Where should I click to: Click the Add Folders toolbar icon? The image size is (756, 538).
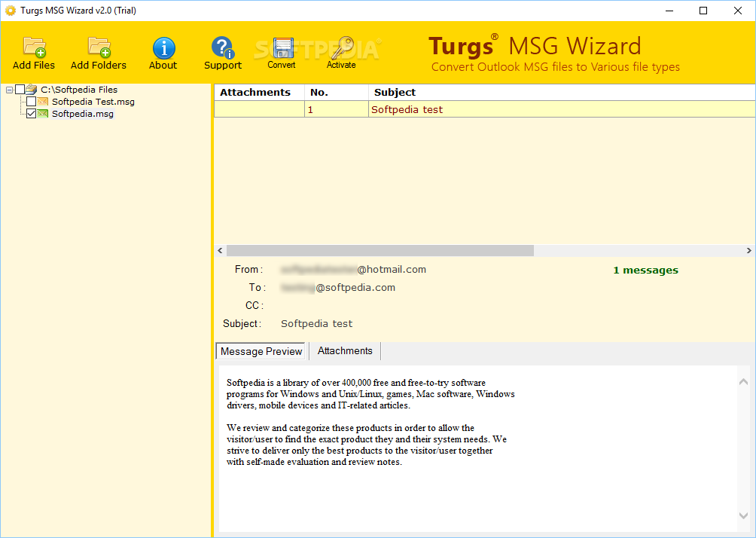tap(99, 47)
